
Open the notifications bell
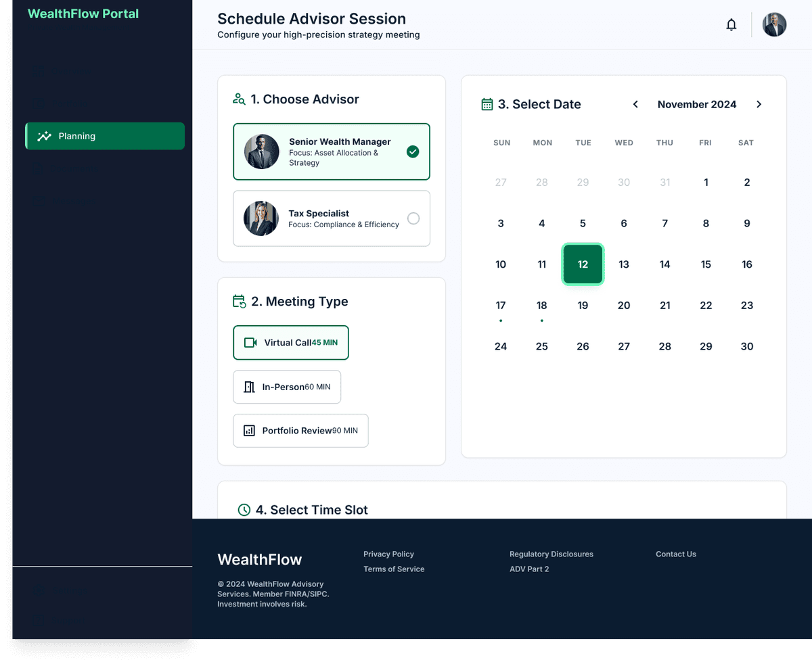731,25
